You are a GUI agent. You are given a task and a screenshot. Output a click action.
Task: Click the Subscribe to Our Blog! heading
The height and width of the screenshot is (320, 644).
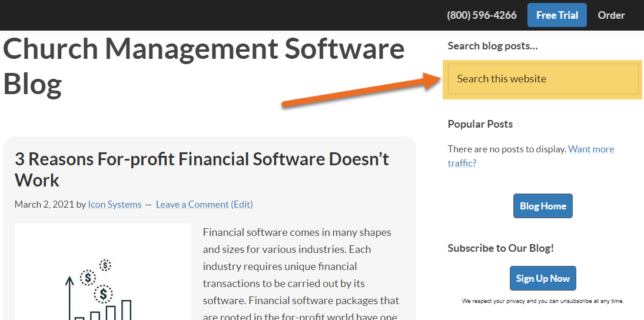pyautogui.click(x=501, y=248)
